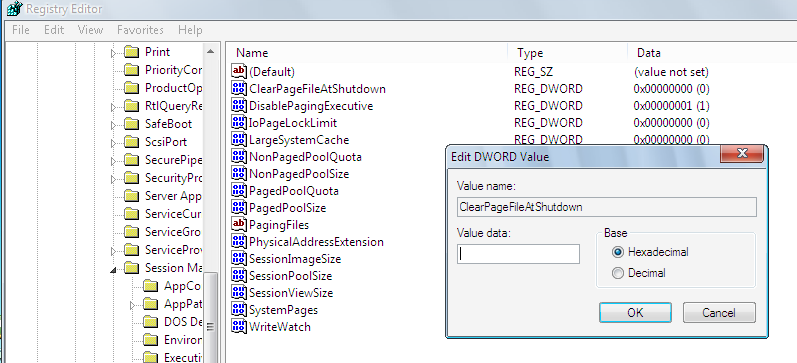Expand the RtlQueryRegistry key node
Image resolution: width=797 pixels, height=363 pixels.
point(114,106)
